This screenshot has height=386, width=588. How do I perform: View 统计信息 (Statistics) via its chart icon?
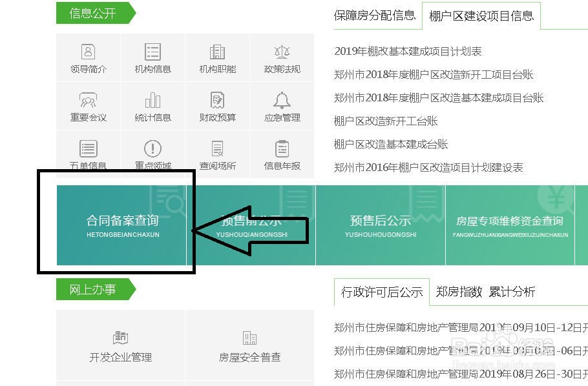[x=152, y=106]
